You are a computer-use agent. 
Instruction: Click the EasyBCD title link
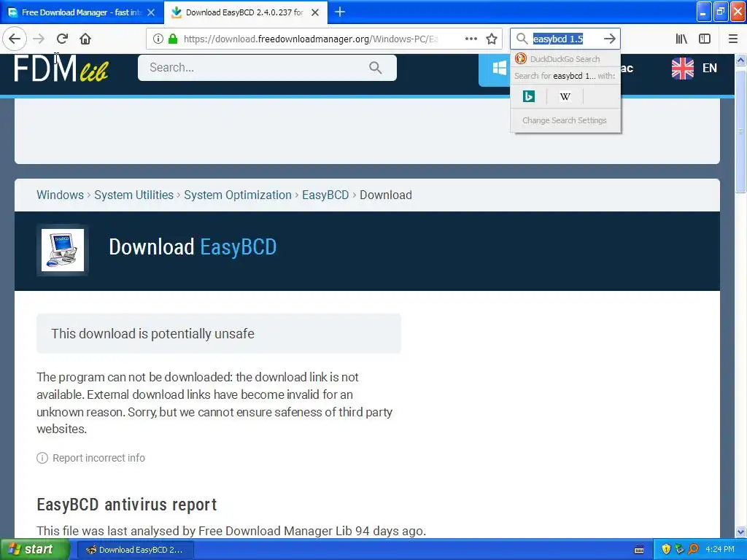(x=239, y=247)
